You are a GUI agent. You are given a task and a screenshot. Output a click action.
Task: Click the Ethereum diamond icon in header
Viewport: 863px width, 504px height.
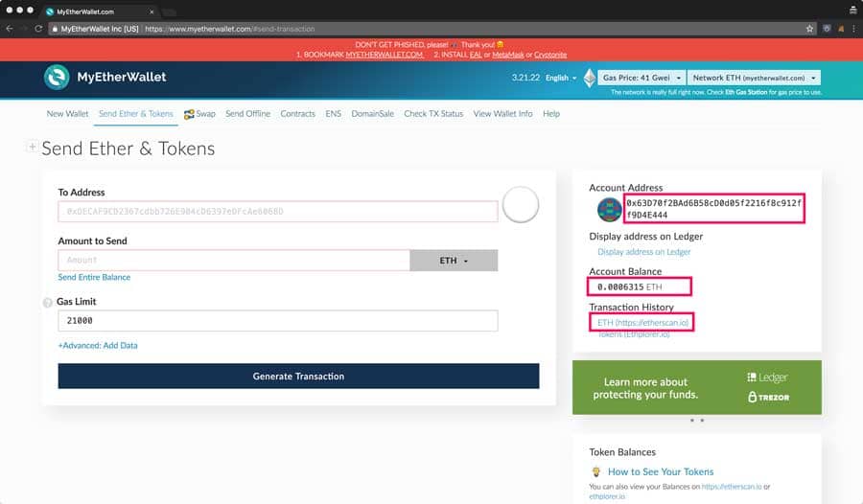[590, 78]
